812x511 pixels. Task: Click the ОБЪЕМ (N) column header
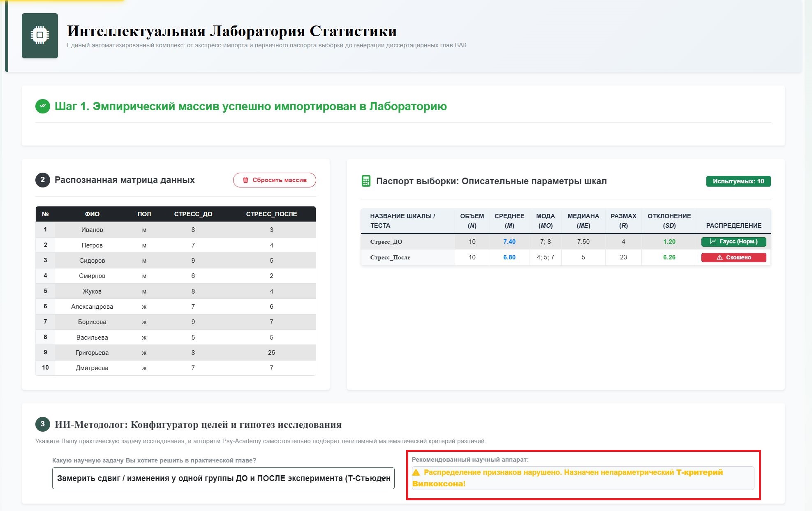(x=472, y=221)
